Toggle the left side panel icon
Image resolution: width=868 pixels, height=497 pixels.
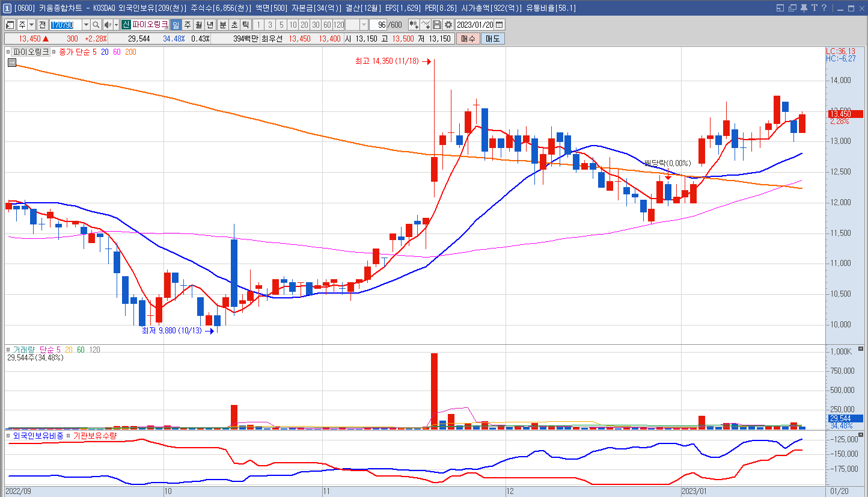pos(10,25)
